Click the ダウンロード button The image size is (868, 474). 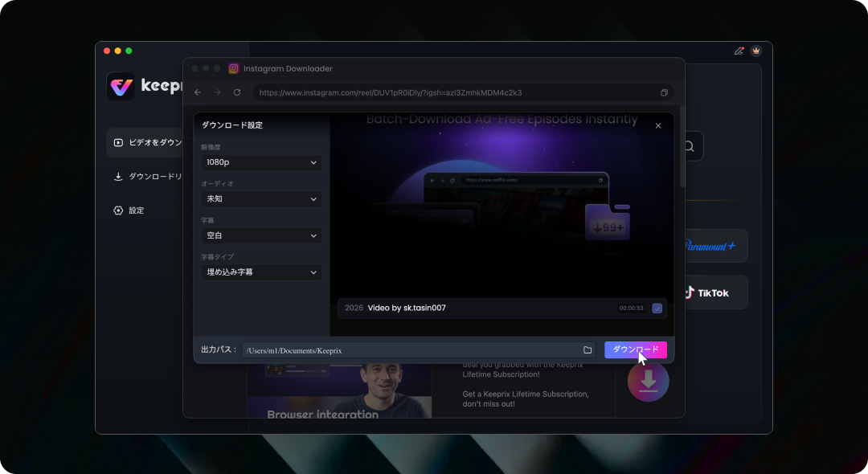636,349
